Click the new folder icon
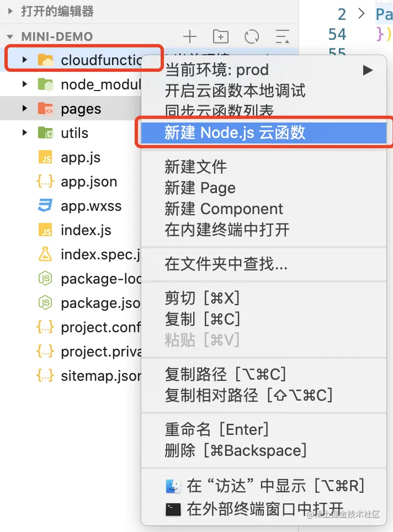The width and height of the screenshot is (393, 532). point(221,36)
